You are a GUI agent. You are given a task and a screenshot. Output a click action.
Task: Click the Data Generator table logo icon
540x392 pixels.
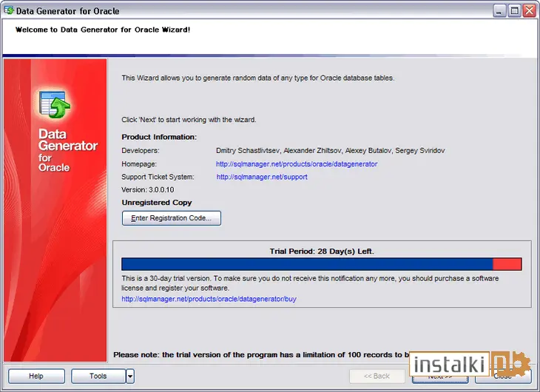point(55,104)
